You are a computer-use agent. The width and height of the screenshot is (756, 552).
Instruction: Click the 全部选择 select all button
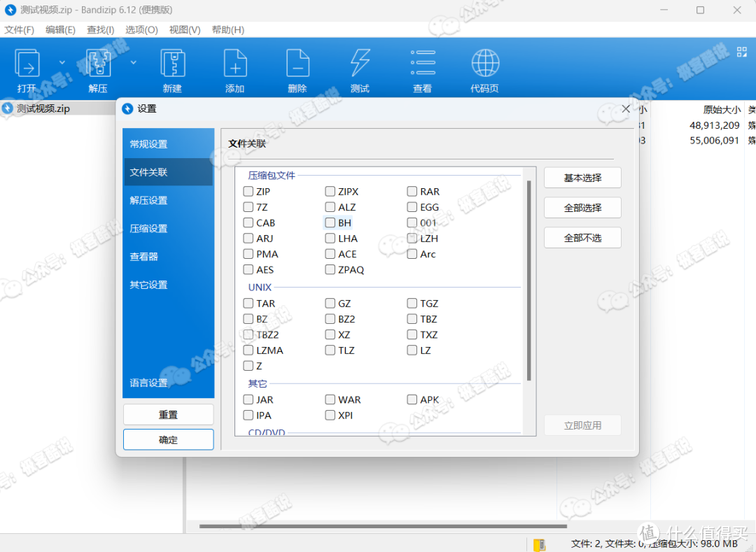pyautogui.click(x=582, y=208)
